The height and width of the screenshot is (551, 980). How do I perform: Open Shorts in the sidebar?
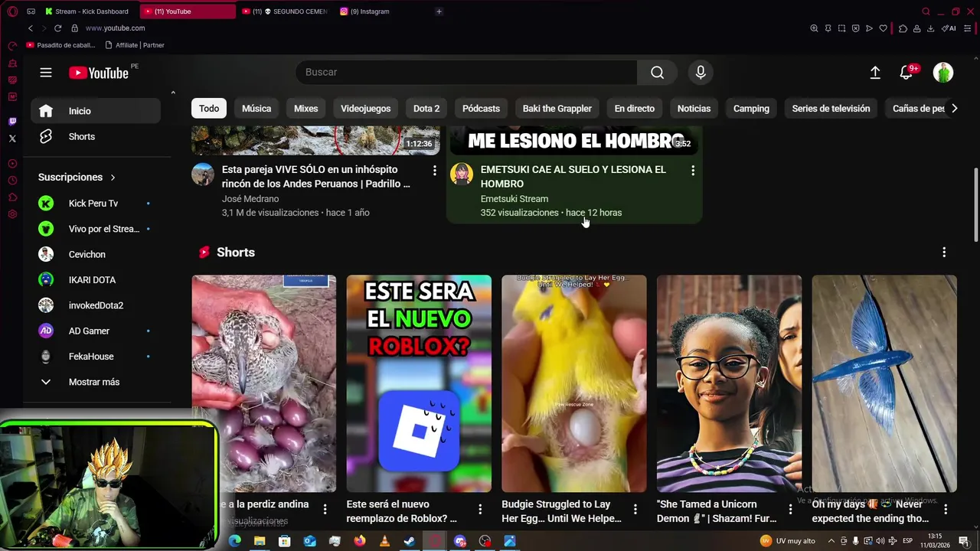coord(96,136)
